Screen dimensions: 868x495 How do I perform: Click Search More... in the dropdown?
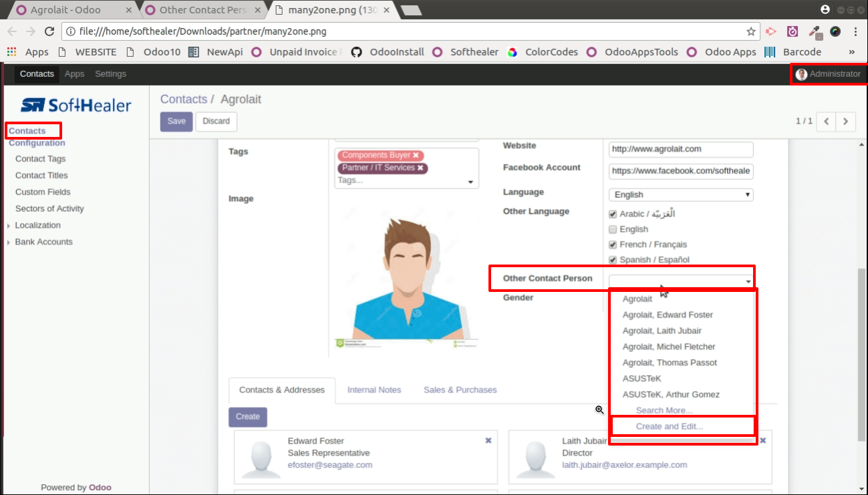664,410
